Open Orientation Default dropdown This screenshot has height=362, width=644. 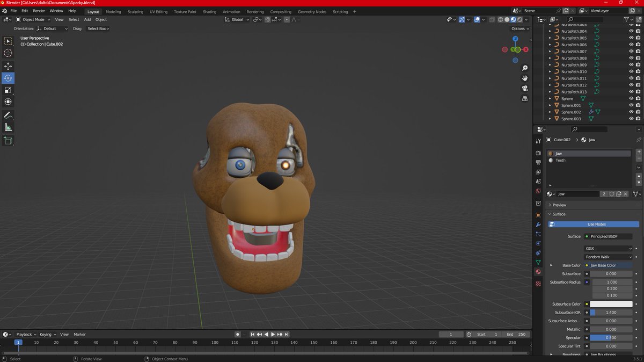[52, 28]
